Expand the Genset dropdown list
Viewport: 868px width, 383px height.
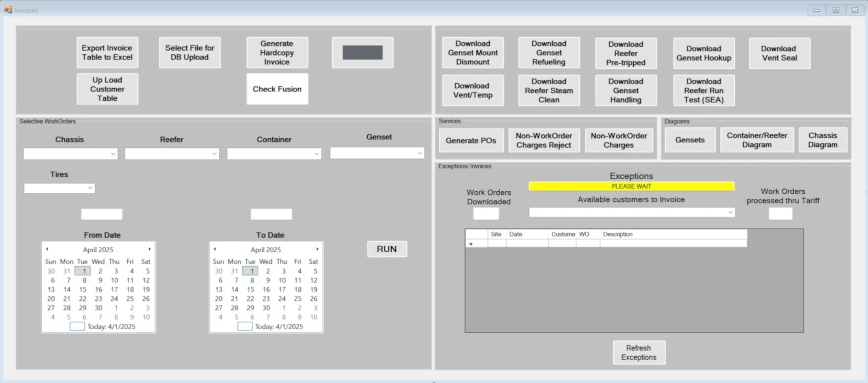(x=419, y=153)
